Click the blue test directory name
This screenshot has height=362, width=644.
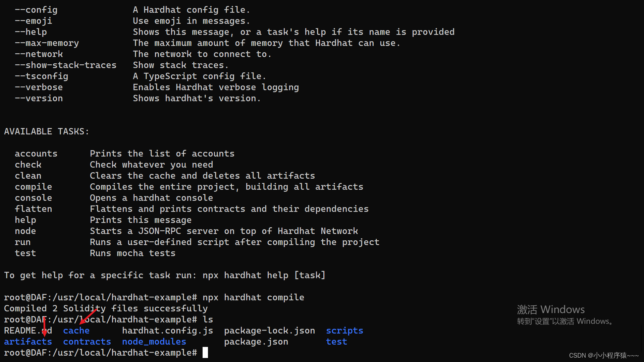336,342
